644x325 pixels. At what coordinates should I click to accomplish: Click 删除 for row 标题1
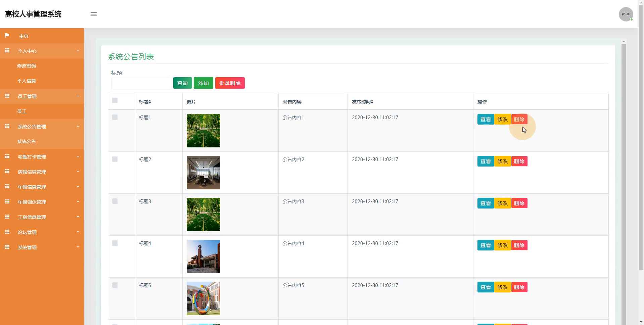519,119
